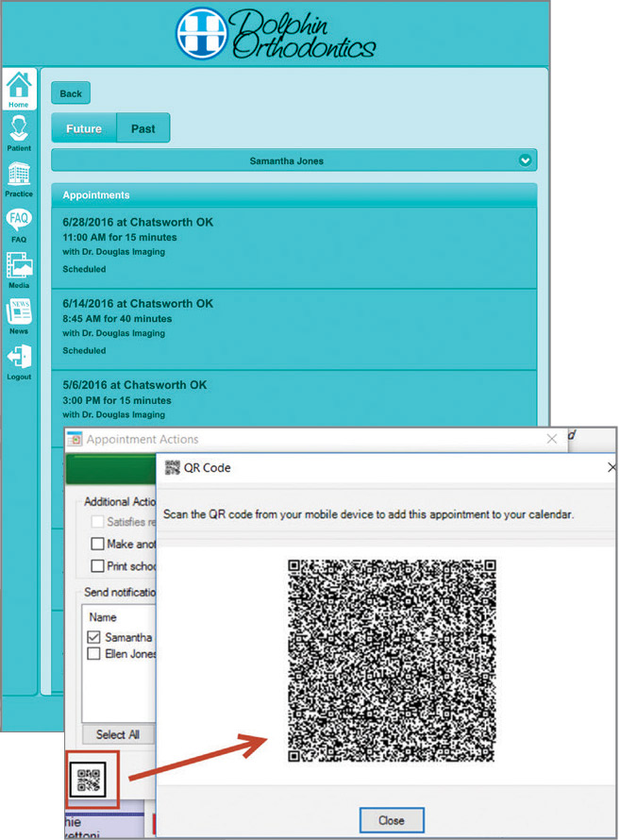620x840 pixels.
Task: Open the Patient sidebar icon
Action: pos(19,133)
